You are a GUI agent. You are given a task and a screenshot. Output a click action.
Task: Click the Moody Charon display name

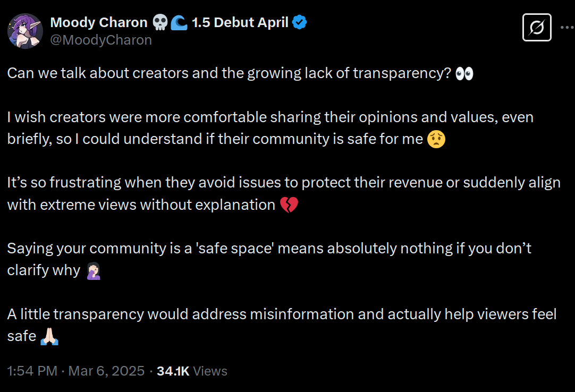click(x=99, y=22)
